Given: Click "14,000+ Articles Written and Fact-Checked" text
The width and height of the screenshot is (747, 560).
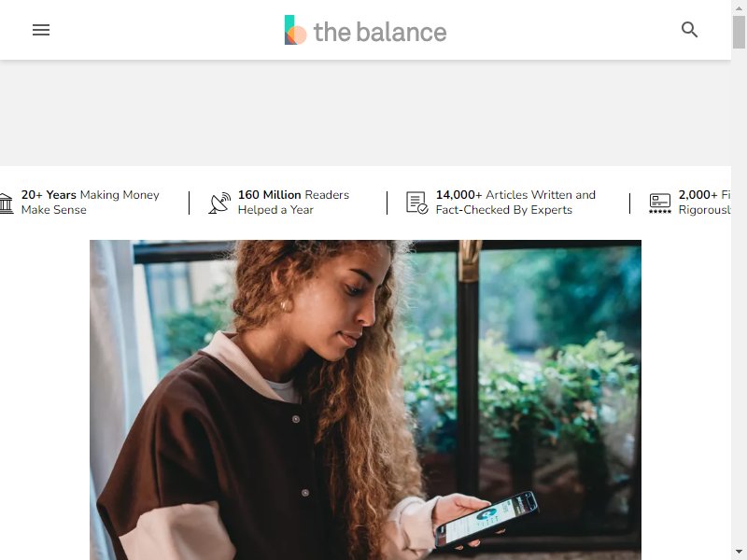Looking at the screenshot, I should tap(515, 203).
